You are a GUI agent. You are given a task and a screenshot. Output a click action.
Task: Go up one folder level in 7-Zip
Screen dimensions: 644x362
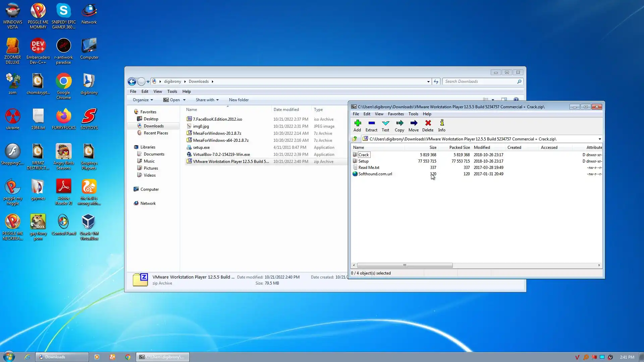click(355, 139)
